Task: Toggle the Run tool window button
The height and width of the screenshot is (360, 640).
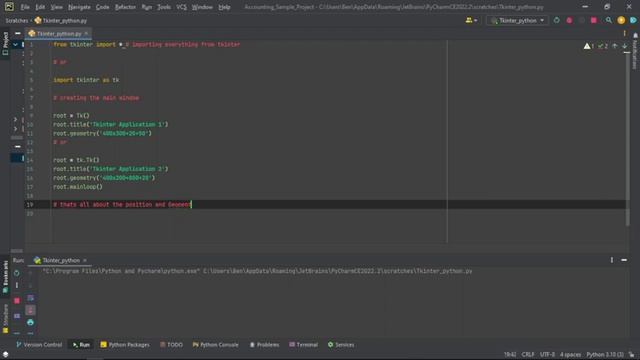Action: [x=81, y=345]
